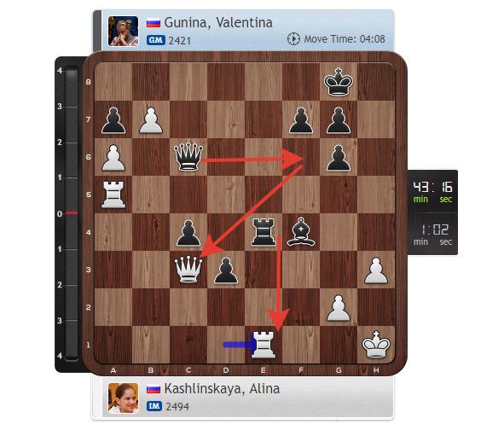Select the black rook on e4
Image resolution: width=504 pixels, height=424 pixels.
coord(264,232)
